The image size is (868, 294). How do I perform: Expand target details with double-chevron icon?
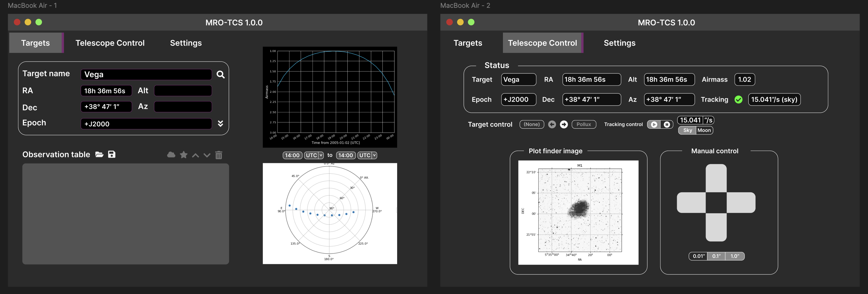pyautogui.click(x=220, y=123)
